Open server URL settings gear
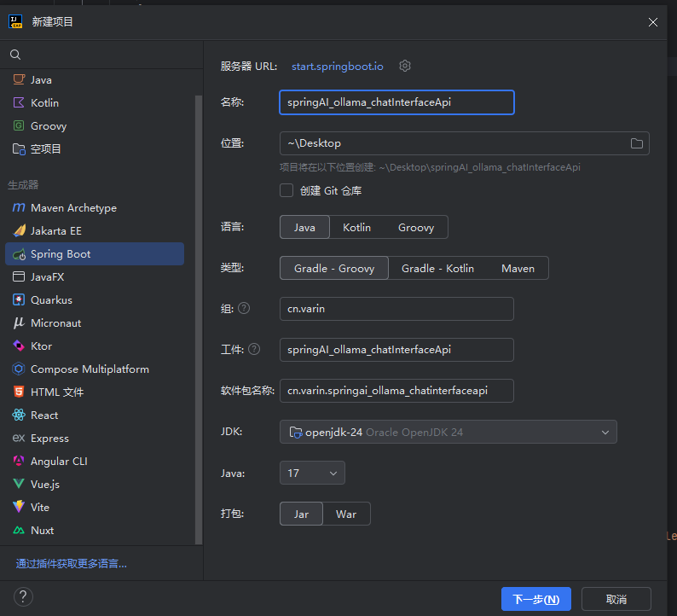Viewport: 677px width, 616px height. 404,66
